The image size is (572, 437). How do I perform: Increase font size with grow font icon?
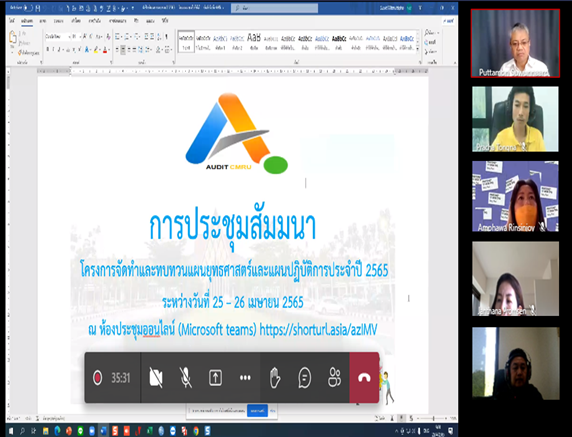(85, 36)
